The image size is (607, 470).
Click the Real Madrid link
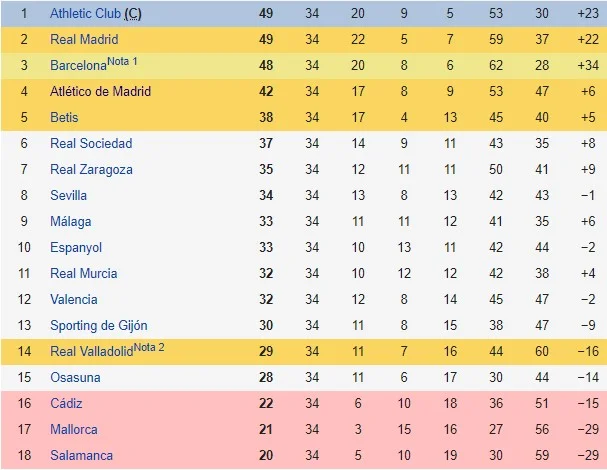pos(84,40)
